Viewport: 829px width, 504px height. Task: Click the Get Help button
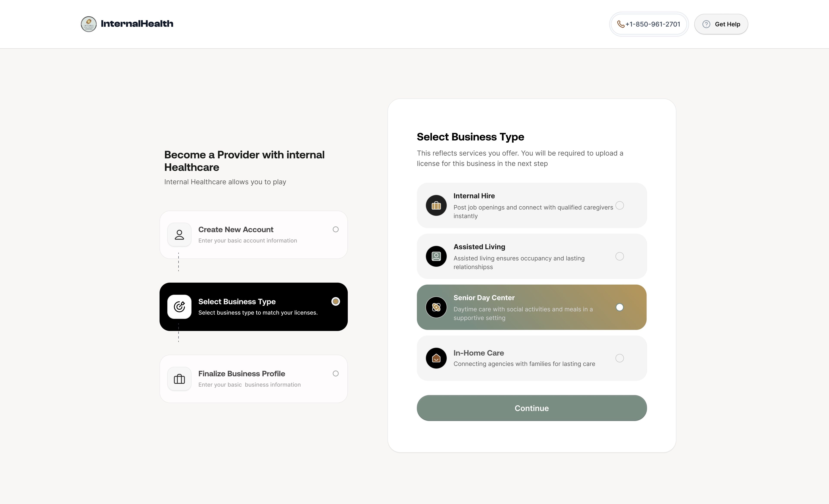coord(721,24)
